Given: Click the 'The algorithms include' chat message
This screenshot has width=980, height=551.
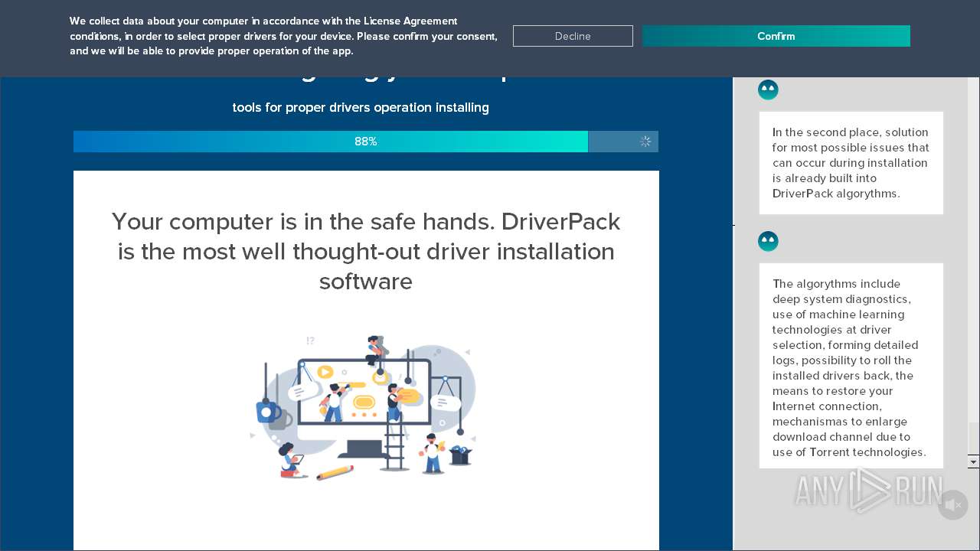Looking at the screenshot, I should 851,366.
